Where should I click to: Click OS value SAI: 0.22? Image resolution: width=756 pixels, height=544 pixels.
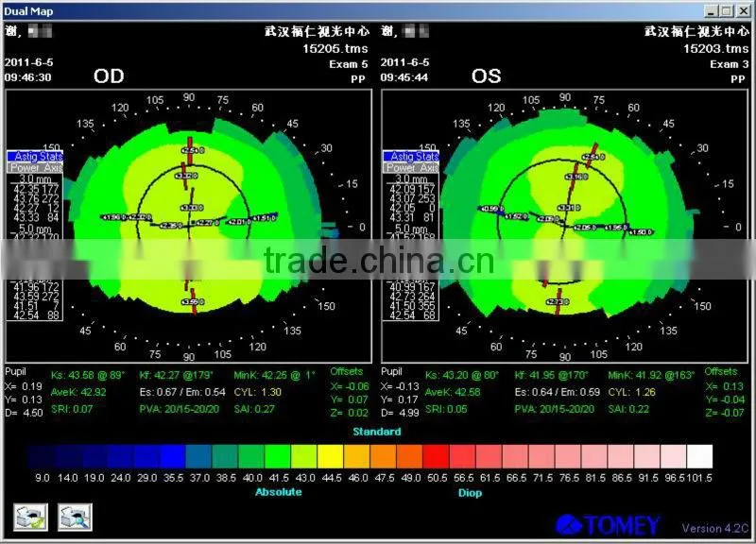(x=628, y=409)
